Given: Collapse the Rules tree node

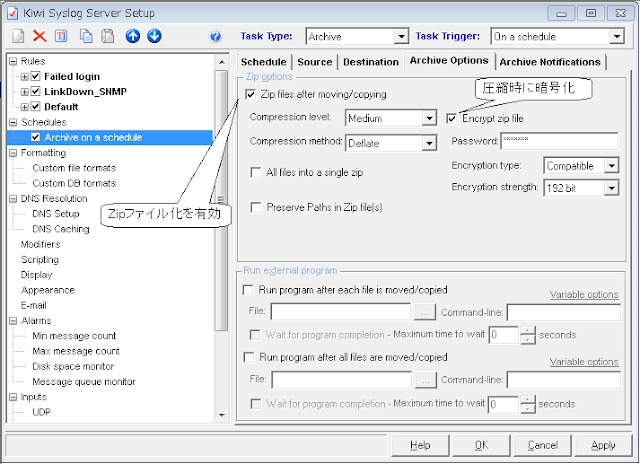Looking at the screenshot, I should (x=13, y=62).
